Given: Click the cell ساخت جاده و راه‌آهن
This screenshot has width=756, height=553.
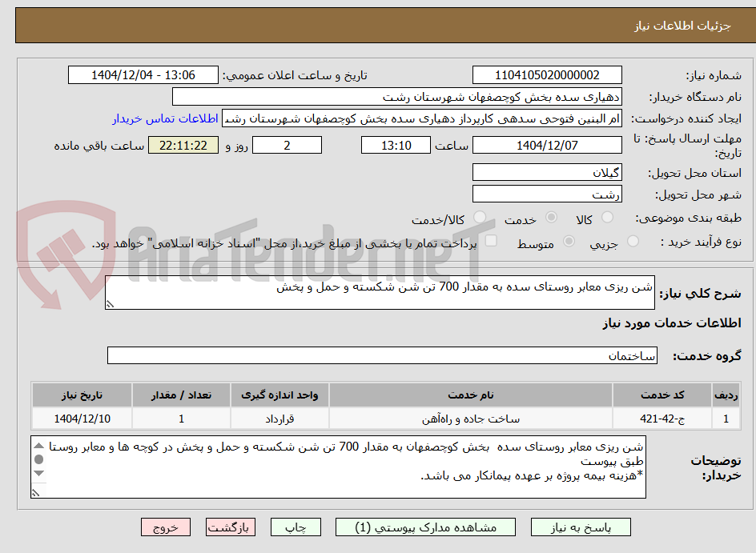Looking at the screenshot, I should [x=471, y=419].
